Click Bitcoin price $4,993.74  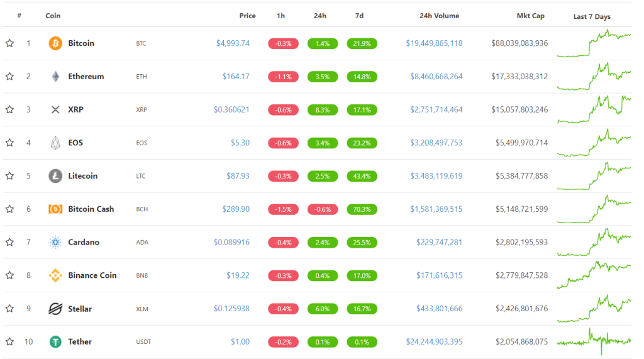[233, 43]
